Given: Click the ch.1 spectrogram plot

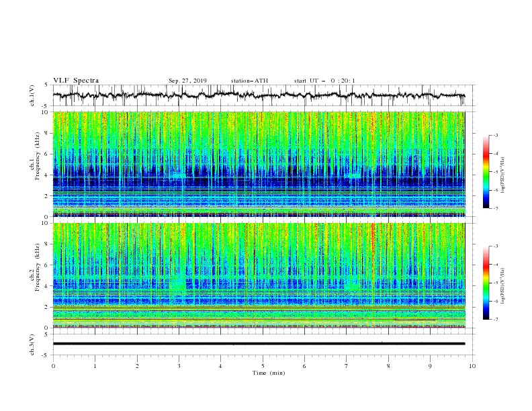Looking at the screenshot, I should (259, 164).
